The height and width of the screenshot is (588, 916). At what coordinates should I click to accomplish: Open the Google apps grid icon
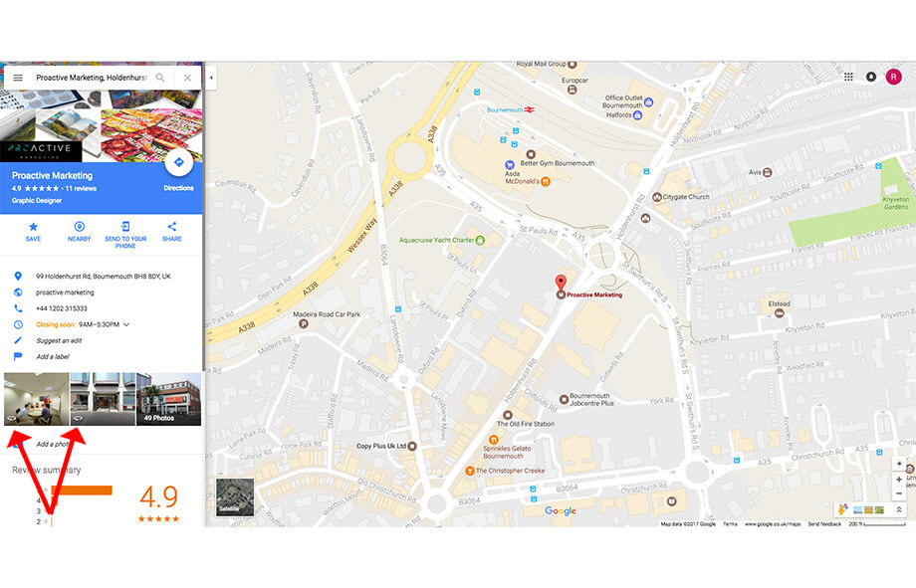click(x=848, y=77)
